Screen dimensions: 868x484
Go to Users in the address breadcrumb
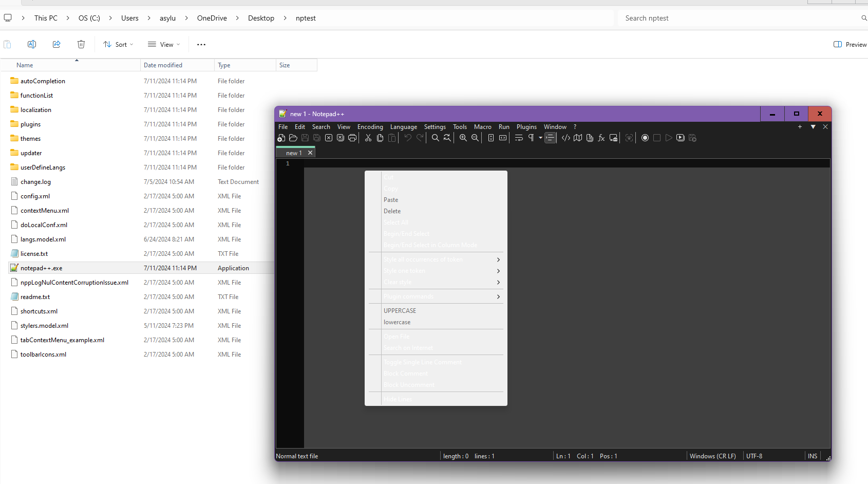click(130, 18)
